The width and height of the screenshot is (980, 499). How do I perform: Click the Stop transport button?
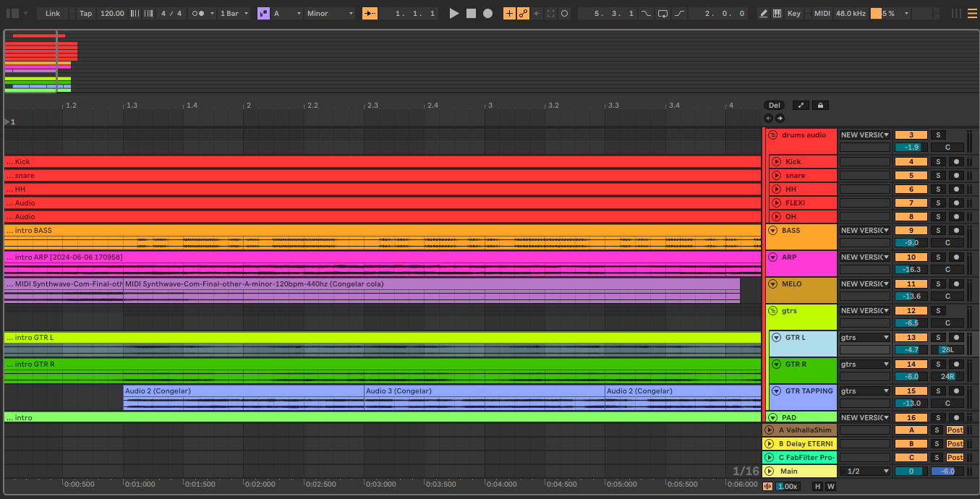pyautogui.click(x=471, y=13)
